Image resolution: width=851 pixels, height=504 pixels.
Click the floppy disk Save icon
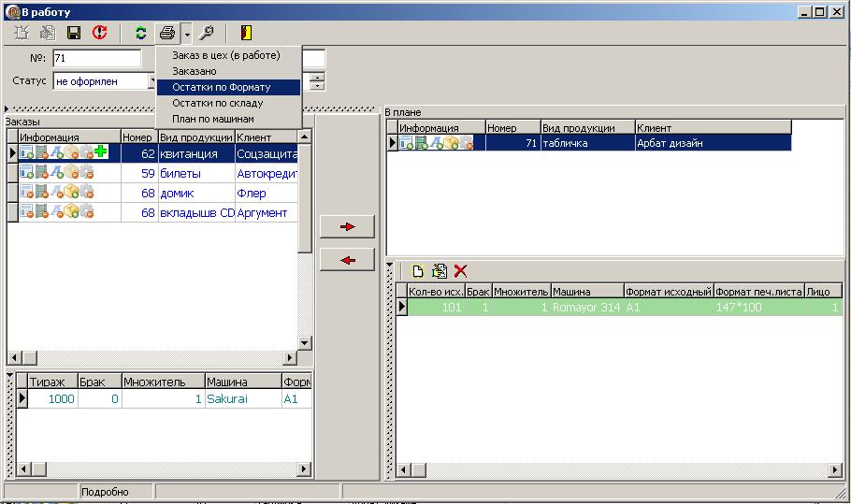point(74,33)
